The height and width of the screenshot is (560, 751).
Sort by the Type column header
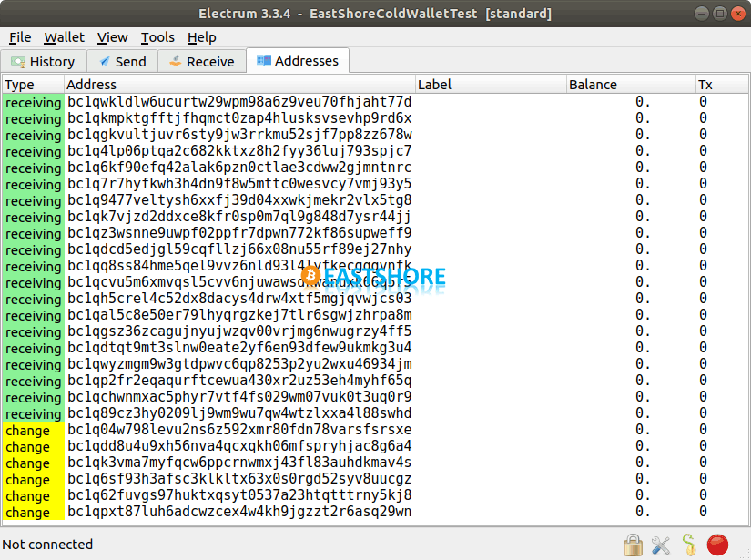33,85
